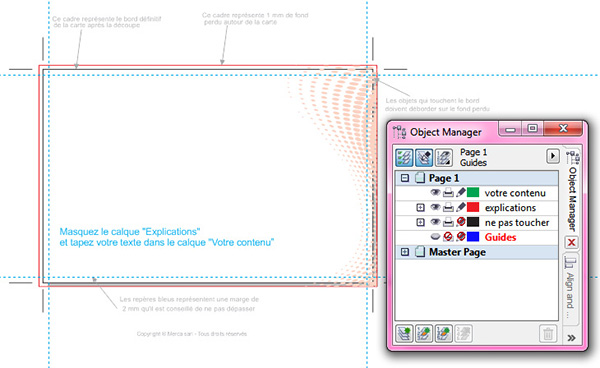This screenshot has height=368, width=600.
Task: Open Object Manager flyout arrow menu
Action: (x=553, y=156)
